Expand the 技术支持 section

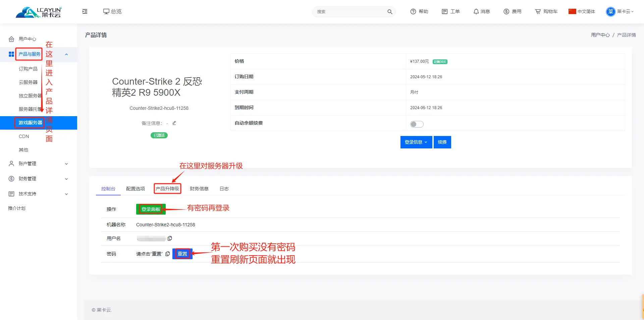click(x=39, y=194)
